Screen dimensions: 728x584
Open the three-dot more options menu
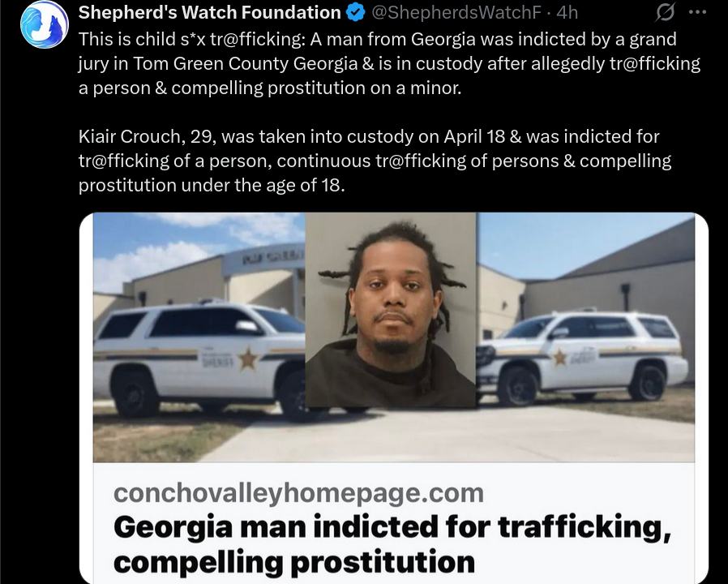coord(697,12)
